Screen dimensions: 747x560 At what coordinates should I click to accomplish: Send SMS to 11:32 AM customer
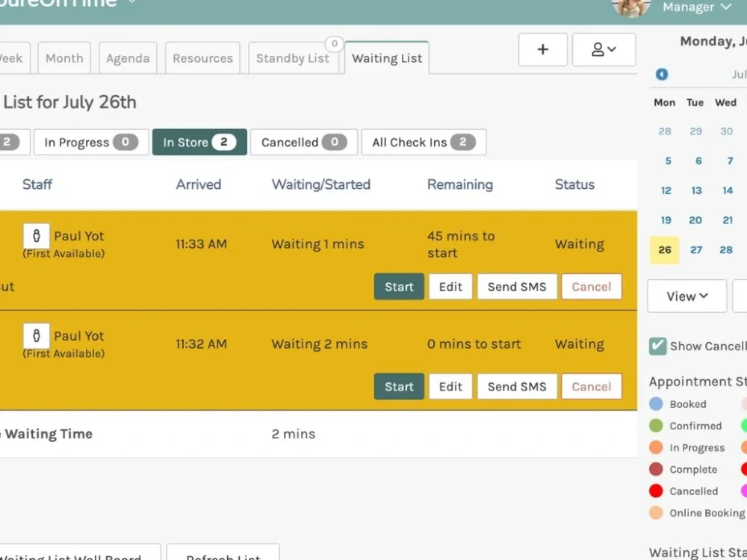tap(517, 386)
